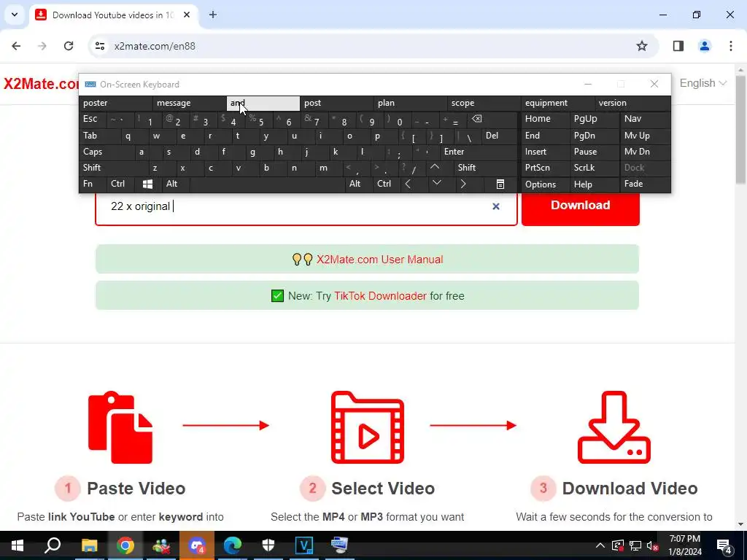Click the red Download button
Screen dimensions: 747x560
pyautogui.click(x=580, y=209)
